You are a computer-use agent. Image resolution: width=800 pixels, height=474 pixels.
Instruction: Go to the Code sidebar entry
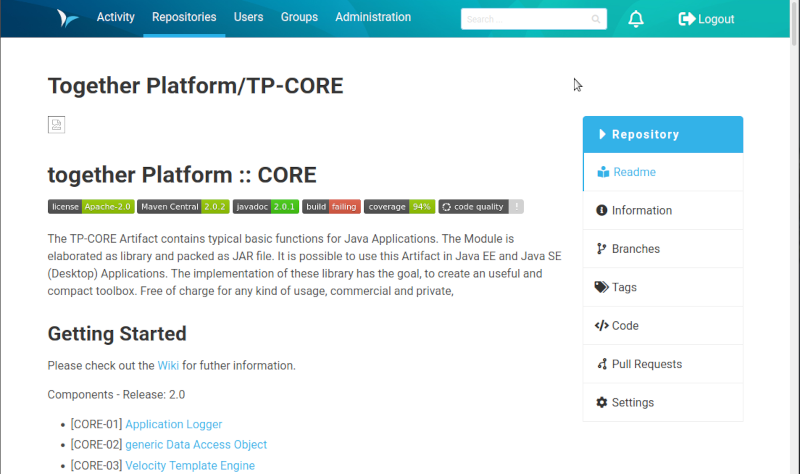[663, 326]
